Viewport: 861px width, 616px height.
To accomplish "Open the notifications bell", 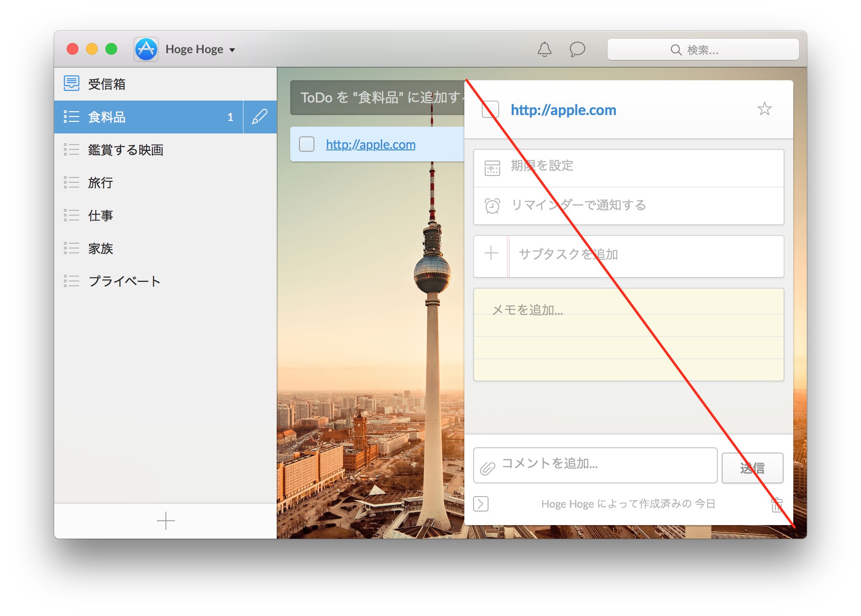I will (545, 49).
